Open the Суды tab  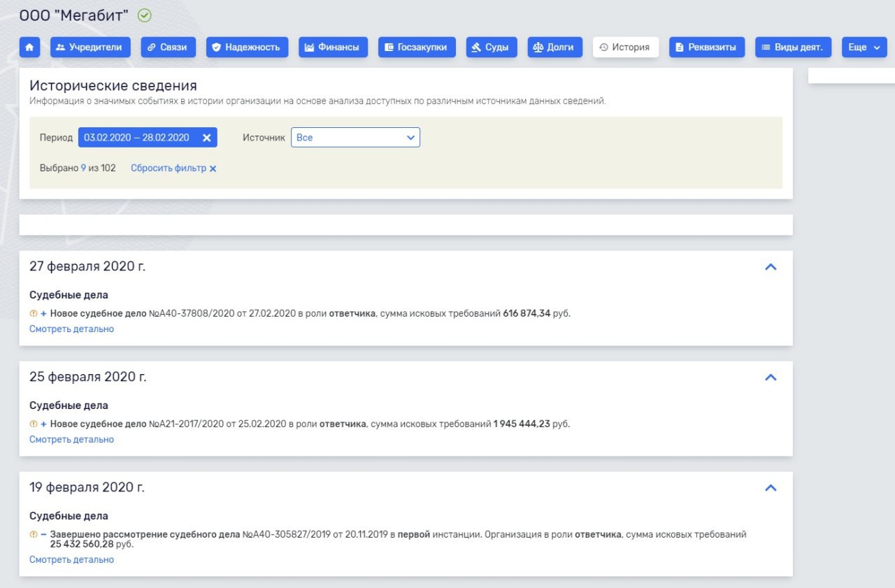[x=491, y=47]
